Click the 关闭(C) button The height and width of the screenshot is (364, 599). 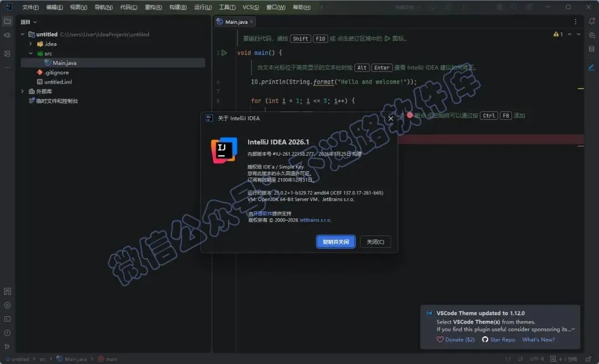coord(375,242)
